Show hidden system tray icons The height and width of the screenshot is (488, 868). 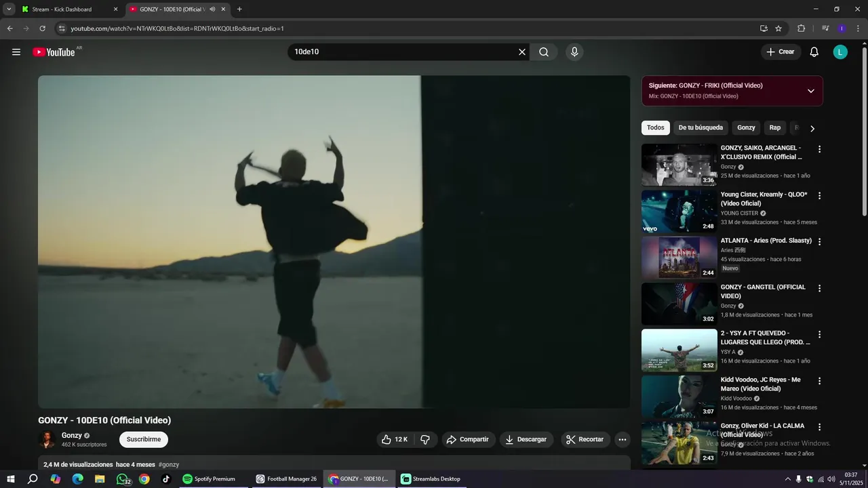point(787,479)
